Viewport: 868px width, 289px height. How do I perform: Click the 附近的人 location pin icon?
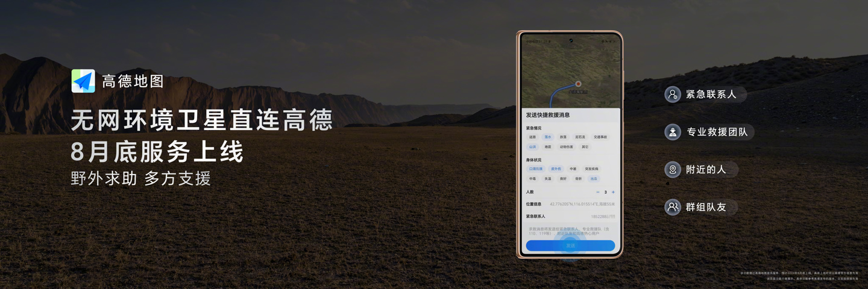(x=672, y=169)
